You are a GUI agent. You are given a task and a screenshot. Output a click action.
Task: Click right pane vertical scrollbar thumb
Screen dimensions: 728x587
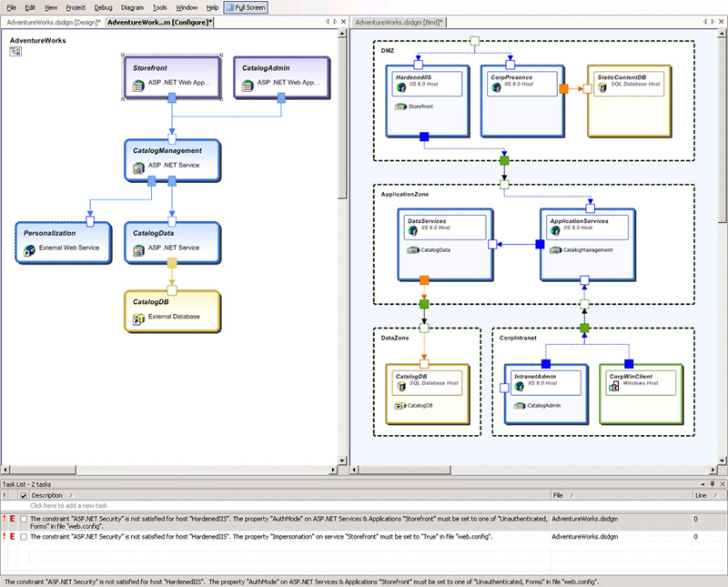[x=723, y=130]
